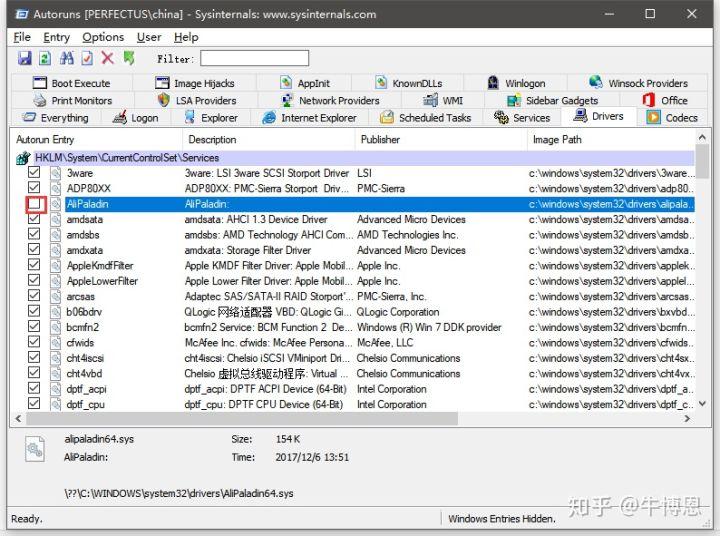Viewport: 720px width, 536px height.
Task: Switch to the Image Hijacks tab
Action: coord(195,83)
